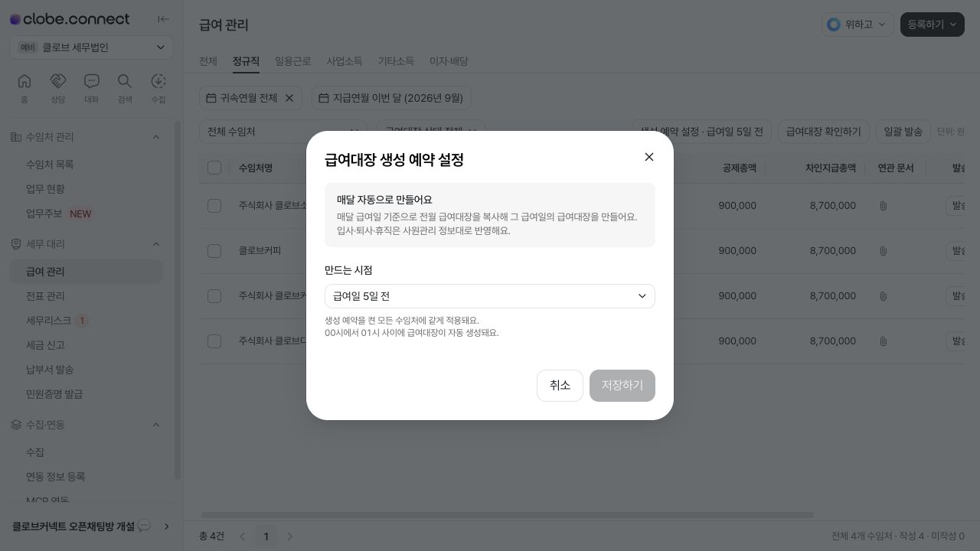
Task: Open 세금 신고 in sidebar
Action: click(86, 345)
